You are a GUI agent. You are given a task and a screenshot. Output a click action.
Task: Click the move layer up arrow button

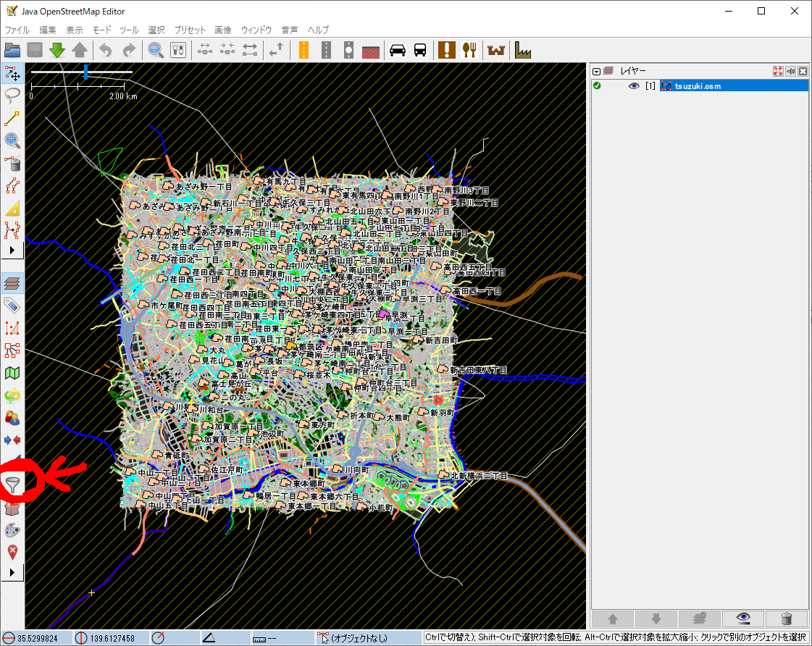click(x=613, y=619)
